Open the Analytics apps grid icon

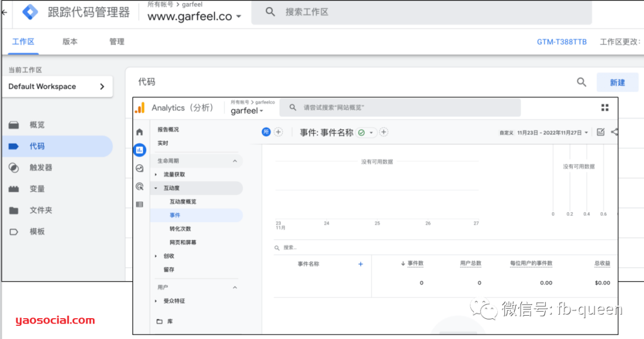pyautogui.click(x=605, y=107)
